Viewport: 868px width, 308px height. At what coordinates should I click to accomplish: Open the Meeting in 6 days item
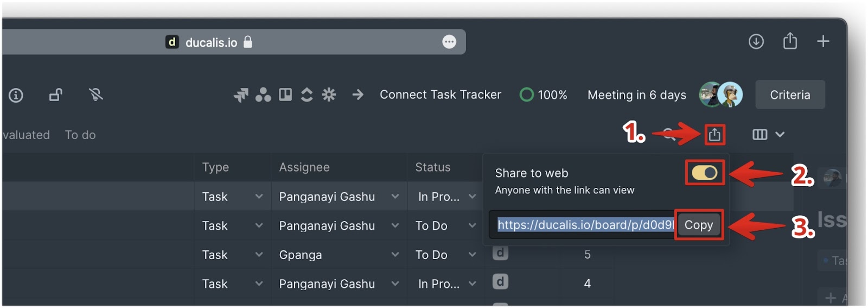(637, 95)
